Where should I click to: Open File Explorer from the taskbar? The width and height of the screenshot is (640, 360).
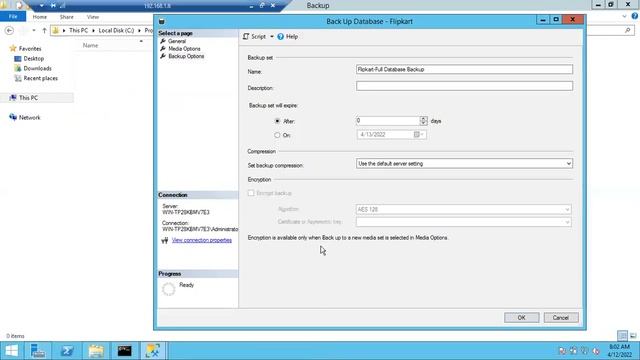point(96,351)
